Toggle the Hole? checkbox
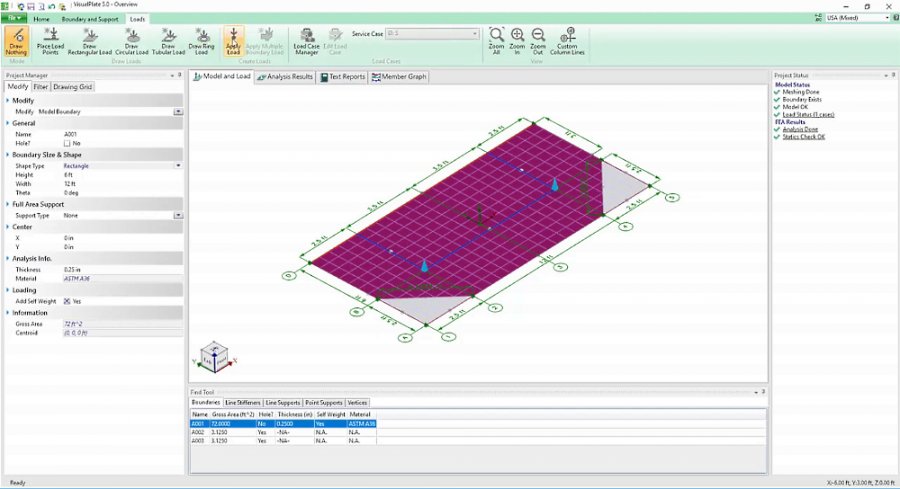Viewport: 900px width, 489px height. (x=67, y=143)
